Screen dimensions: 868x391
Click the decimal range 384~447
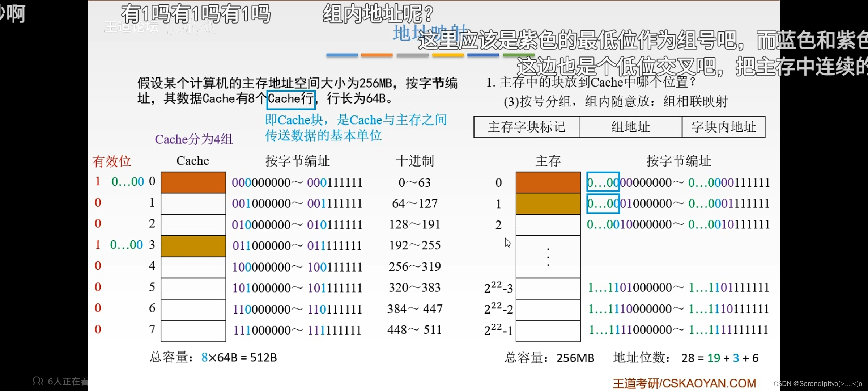coord(414,309)
